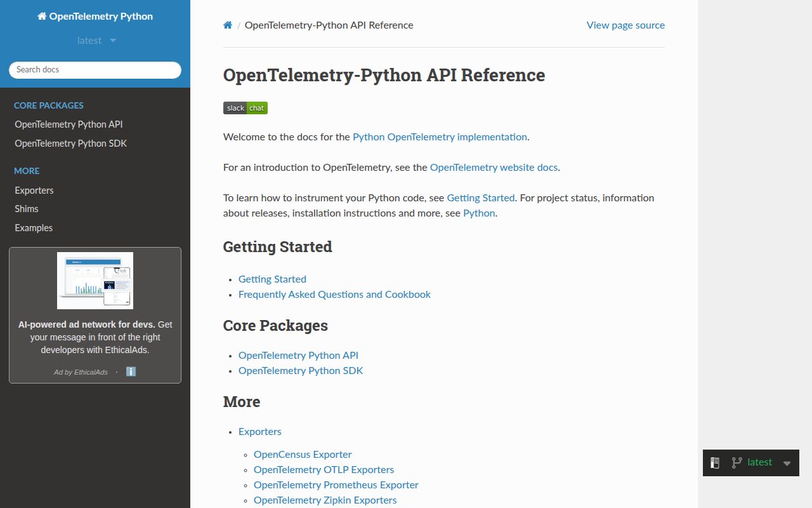Open the OpenCensus Exporter link
This screenshot has width=812, height=508.
pyautogui.click(x=303, y=455)
